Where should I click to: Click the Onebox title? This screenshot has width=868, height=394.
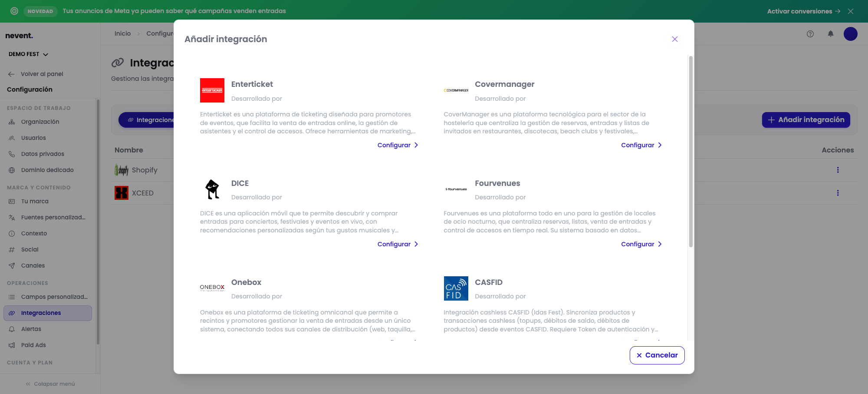246,282
